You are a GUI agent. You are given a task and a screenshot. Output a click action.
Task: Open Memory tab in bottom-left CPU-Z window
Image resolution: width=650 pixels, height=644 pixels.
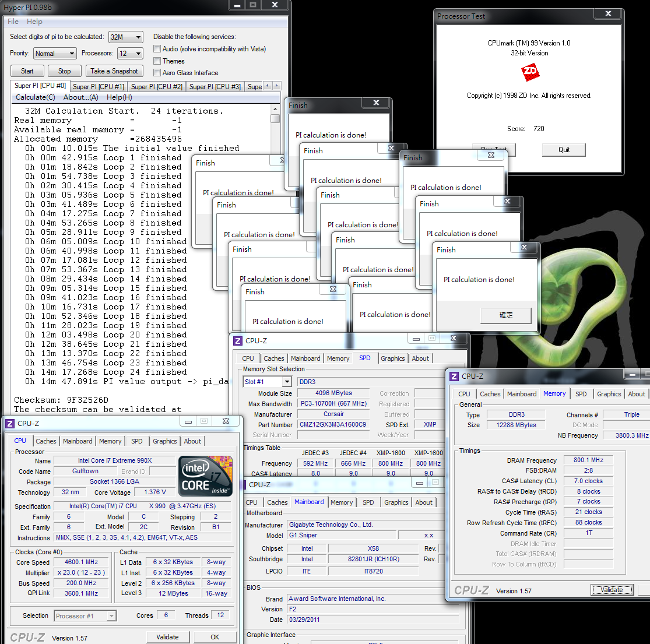coord(110,441)
